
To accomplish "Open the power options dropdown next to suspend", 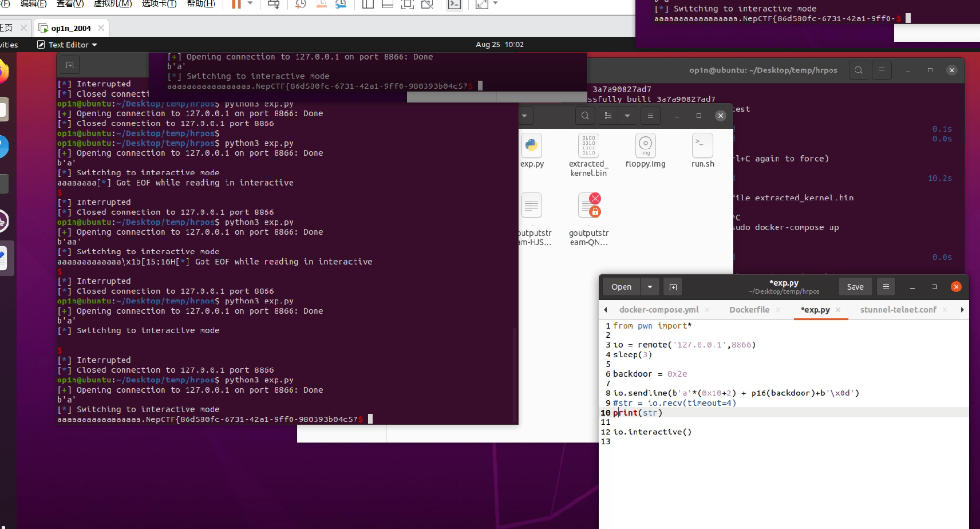I will (x=250, y=3).
